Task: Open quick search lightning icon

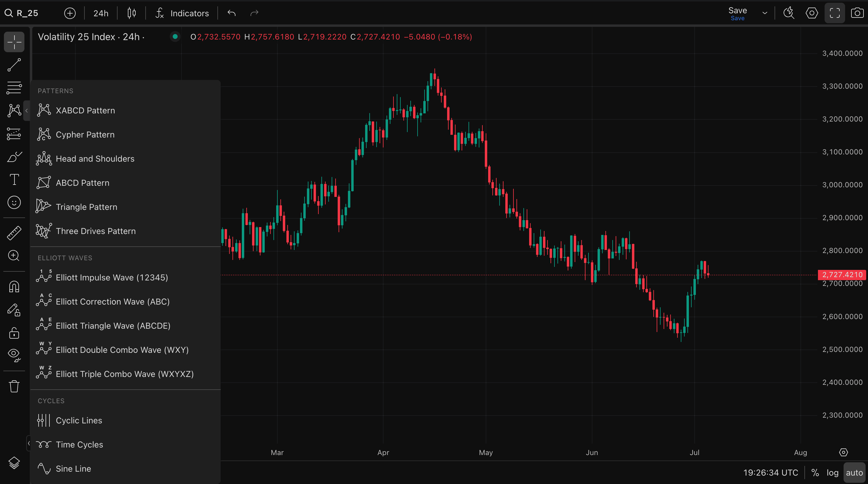Action: click(789, 13)
